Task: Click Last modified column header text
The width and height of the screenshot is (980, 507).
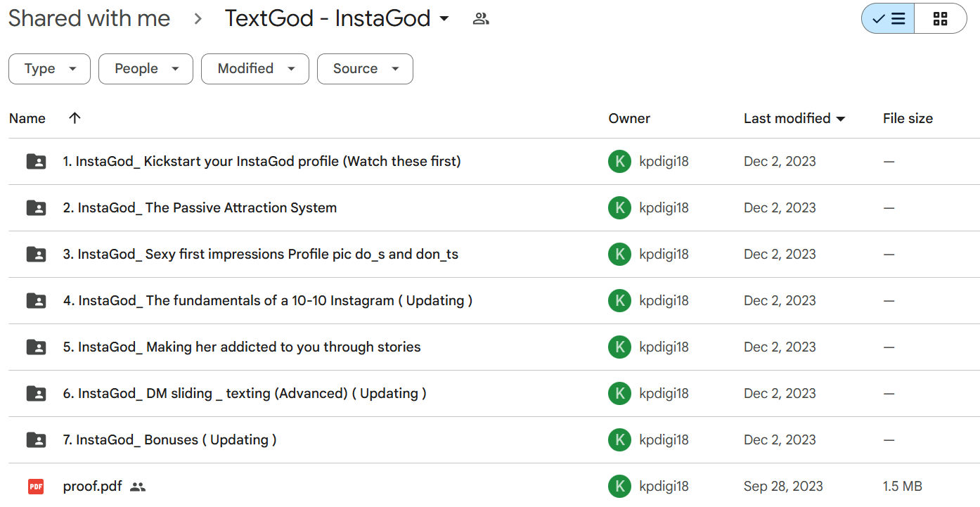Action: pyautogui.click(x=787, y=118)
